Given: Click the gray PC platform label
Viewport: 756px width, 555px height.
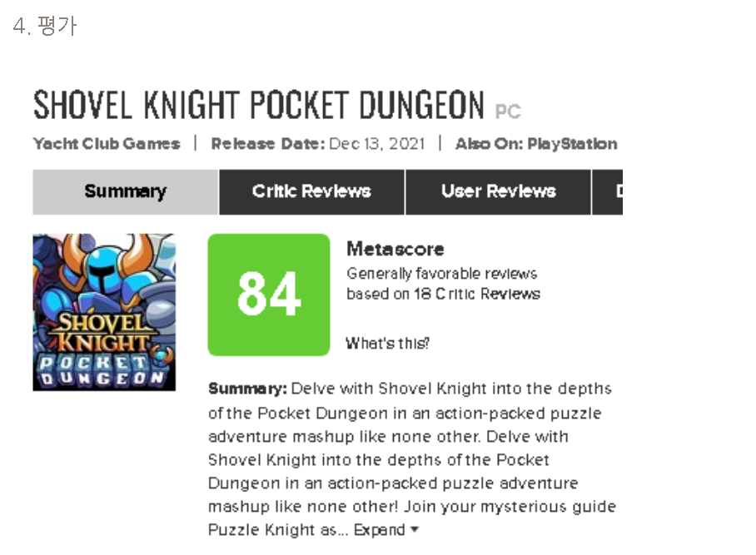Looking at the screenshot, I should coord(508,111).
